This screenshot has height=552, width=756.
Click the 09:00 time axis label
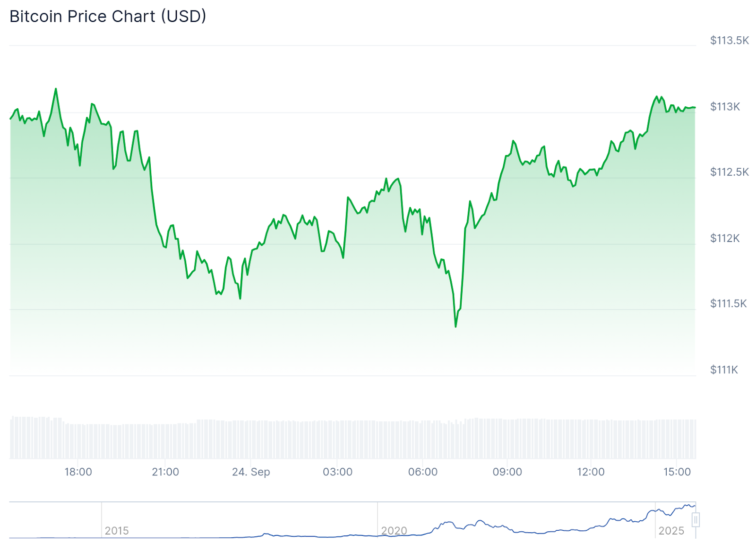coord(507,472)
